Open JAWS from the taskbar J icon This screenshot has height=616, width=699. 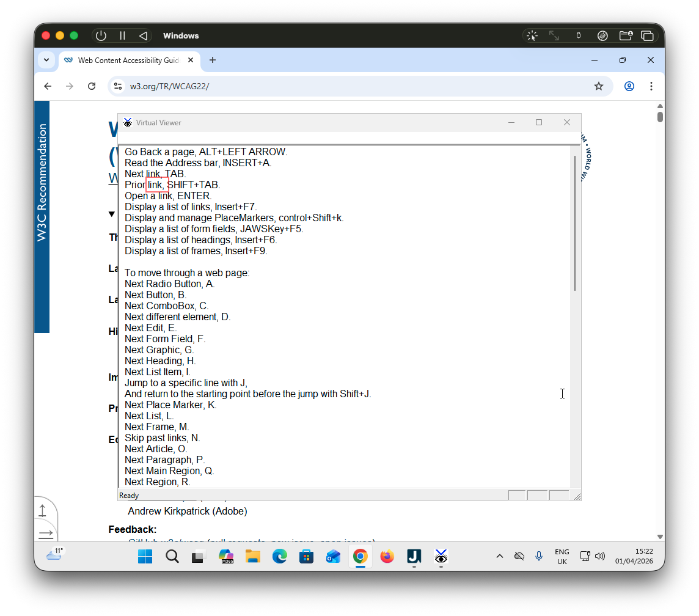414,557
